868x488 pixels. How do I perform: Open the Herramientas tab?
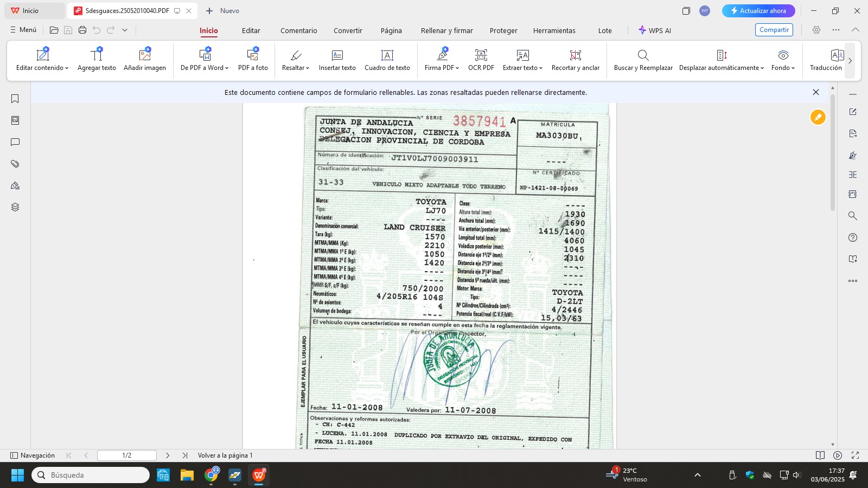(x=554, y=31)
